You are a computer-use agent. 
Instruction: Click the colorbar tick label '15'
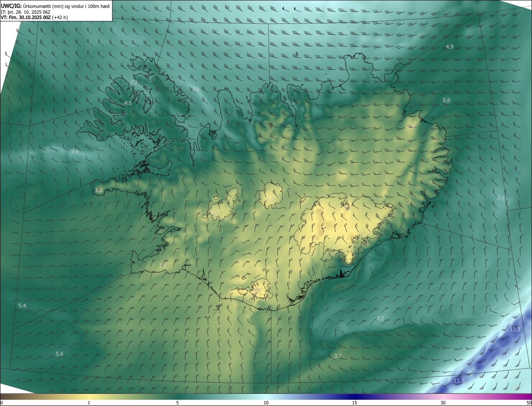[x=355, y=403]
